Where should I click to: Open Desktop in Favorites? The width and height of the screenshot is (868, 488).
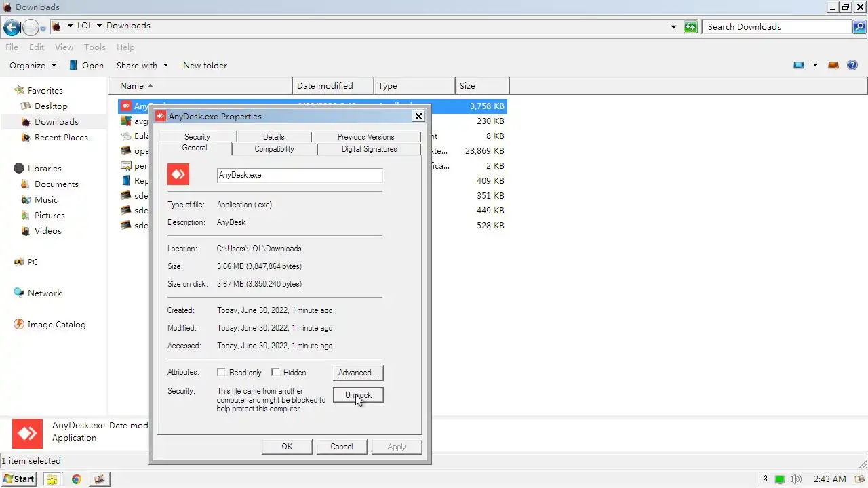click(x=51, y=106)
